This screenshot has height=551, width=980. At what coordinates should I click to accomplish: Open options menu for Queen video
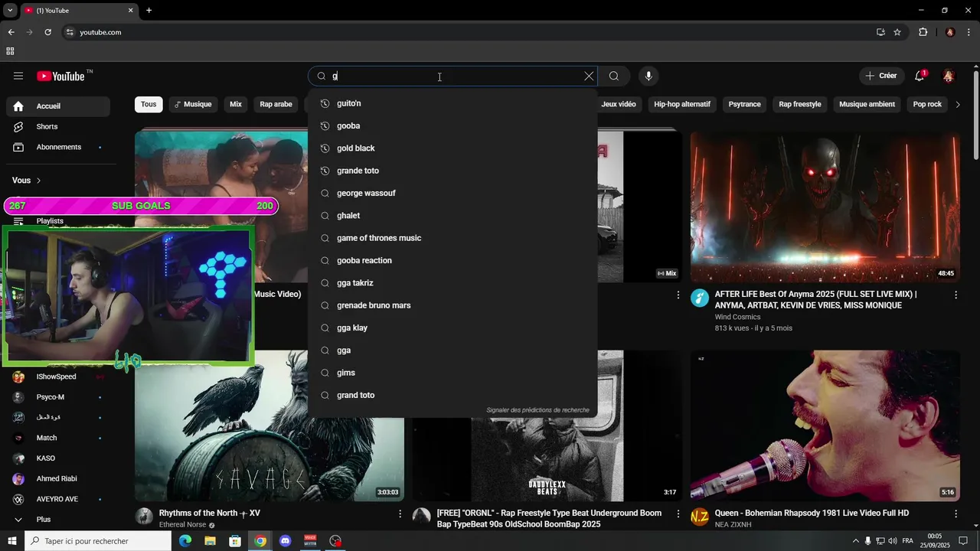[955, 514]
